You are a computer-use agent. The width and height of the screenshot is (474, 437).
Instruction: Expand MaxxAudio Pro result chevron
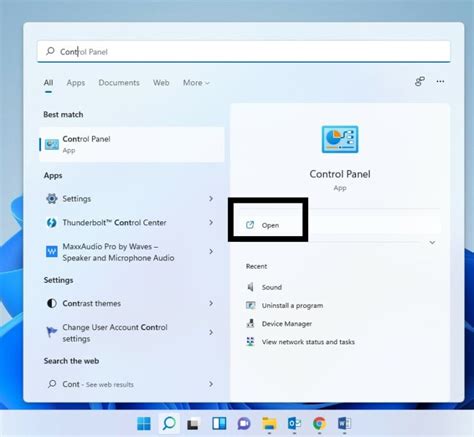tap(211, 251)
